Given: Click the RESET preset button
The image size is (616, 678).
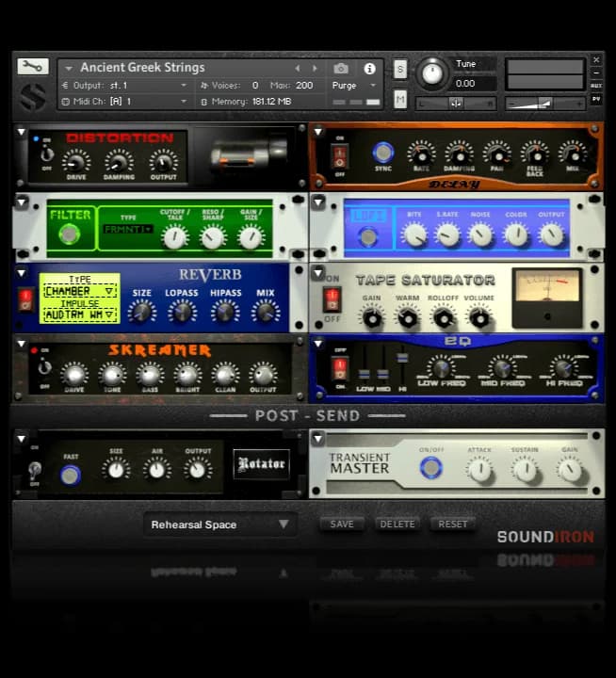Looking at the screenshot, I should click(x=453, y=524).
